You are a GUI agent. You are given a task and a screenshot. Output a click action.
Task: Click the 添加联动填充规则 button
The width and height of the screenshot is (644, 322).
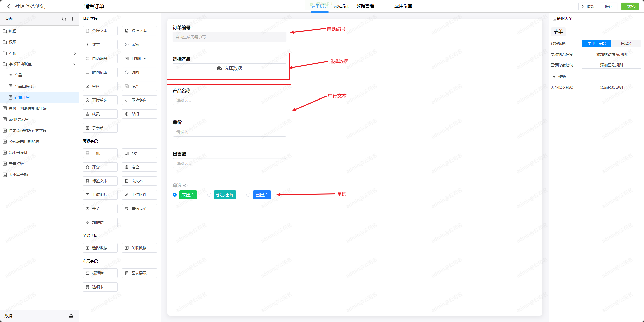[x=611, y=54]
